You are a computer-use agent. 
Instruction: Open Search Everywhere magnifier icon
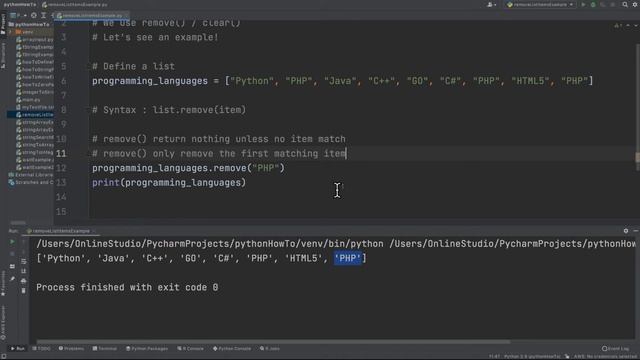[x=625, y=4]
